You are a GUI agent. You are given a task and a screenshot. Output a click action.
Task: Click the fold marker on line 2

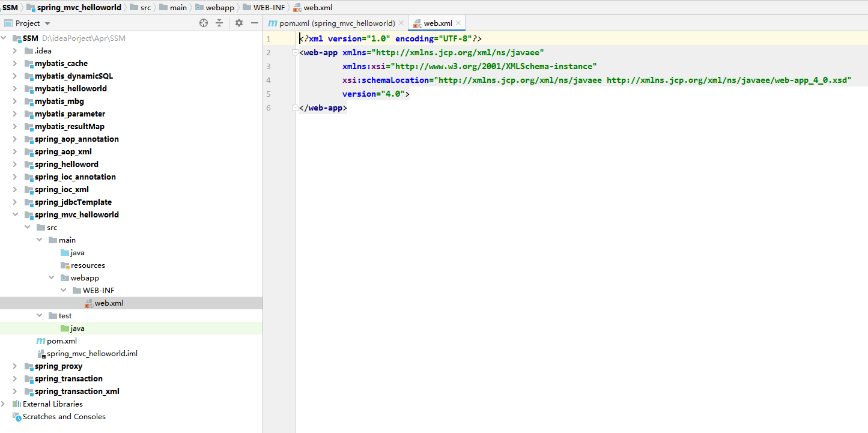click(295, 53)
